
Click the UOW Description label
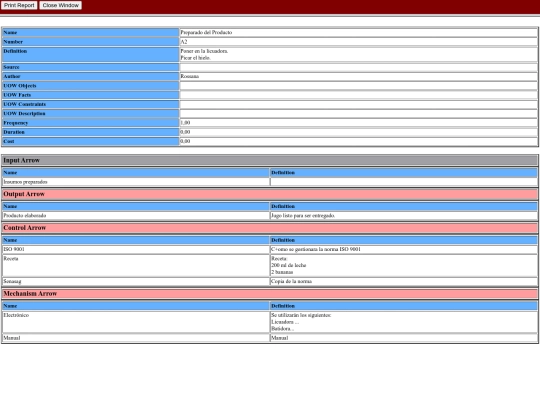pyautogui.click(x=24, y=114)
